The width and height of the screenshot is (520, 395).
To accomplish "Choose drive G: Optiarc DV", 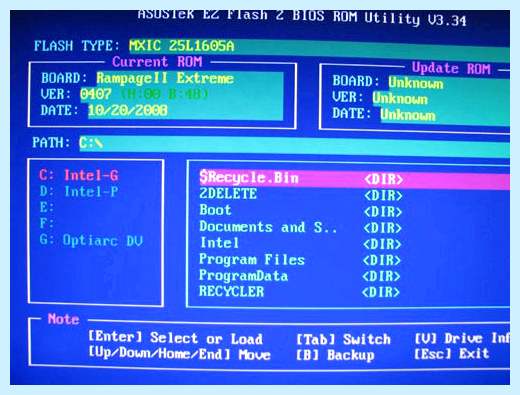I will pyautogui.click(x=91, y=240).
